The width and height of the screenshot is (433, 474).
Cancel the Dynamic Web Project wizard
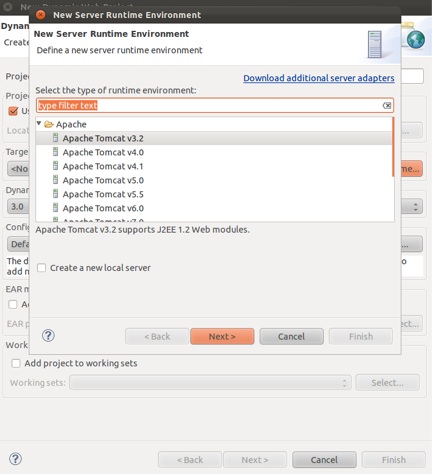324,460
